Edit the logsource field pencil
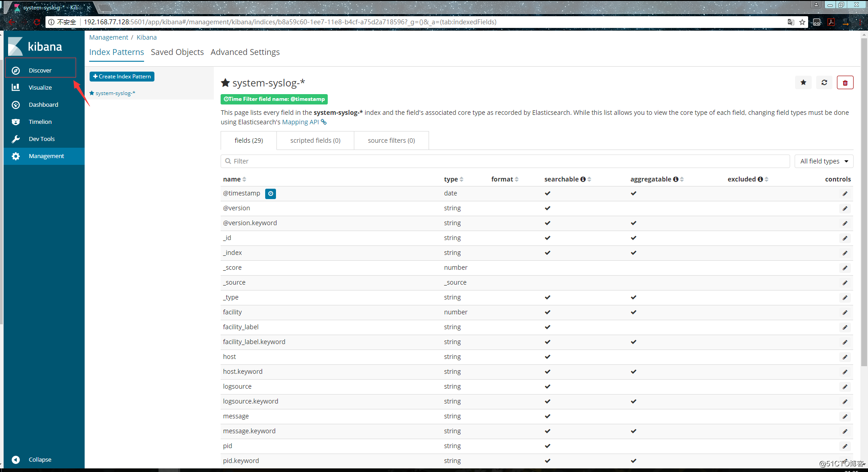 pos(845,387)
